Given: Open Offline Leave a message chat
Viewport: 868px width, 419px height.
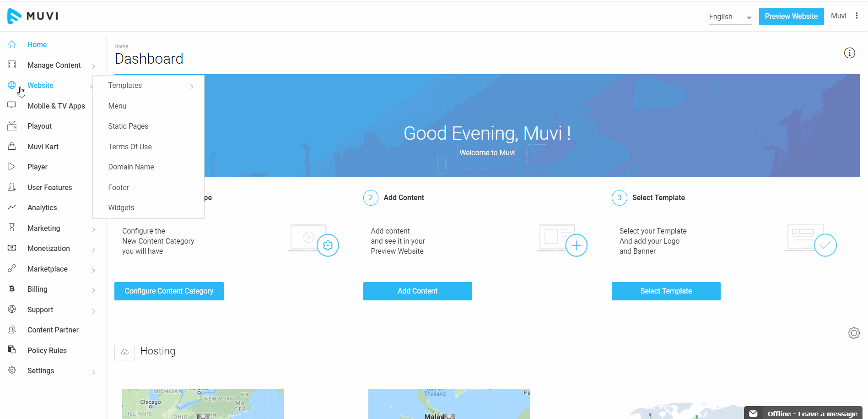Looking at the screenshot, I should point(803,413).
